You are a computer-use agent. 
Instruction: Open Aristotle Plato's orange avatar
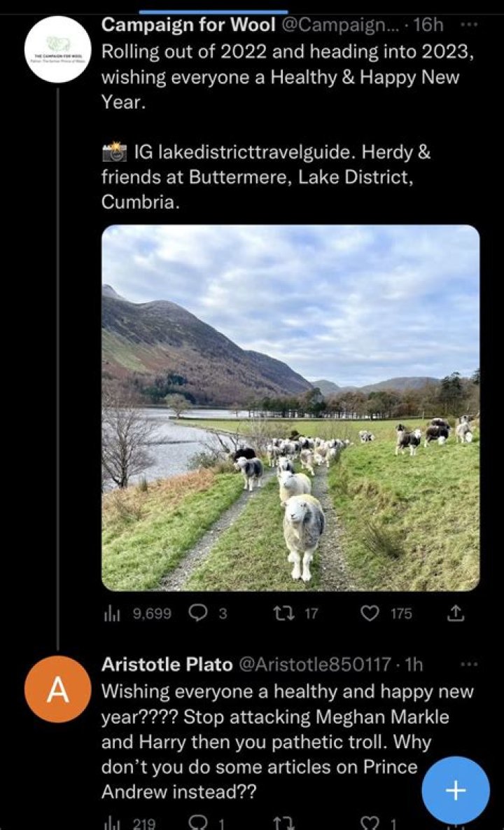[57, 689]
